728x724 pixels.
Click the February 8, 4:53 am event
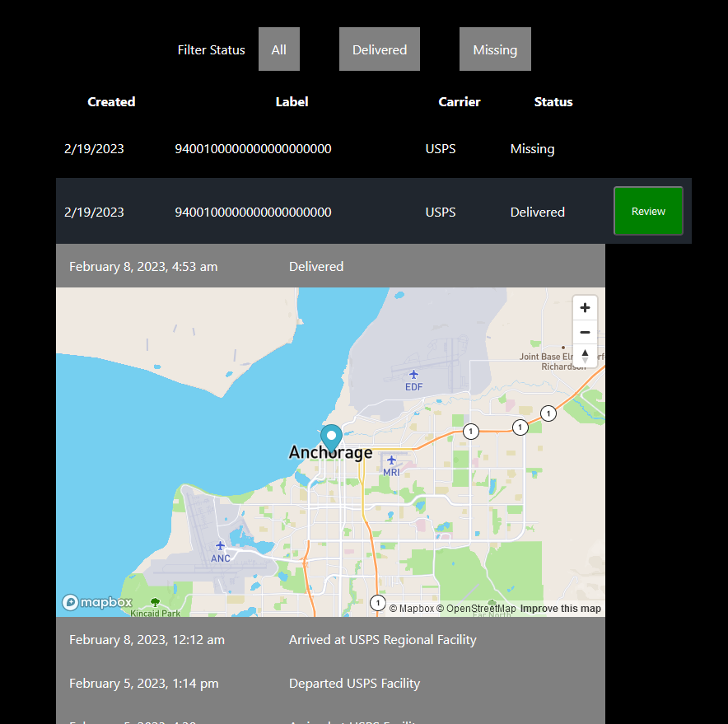330,266
